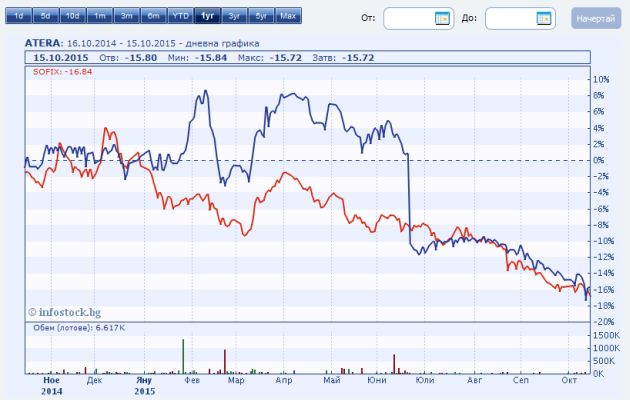Click the Мин: -15.84 minimum value
Image resolution: width=630 pixels, height=400 pixels.
[197, 58]
